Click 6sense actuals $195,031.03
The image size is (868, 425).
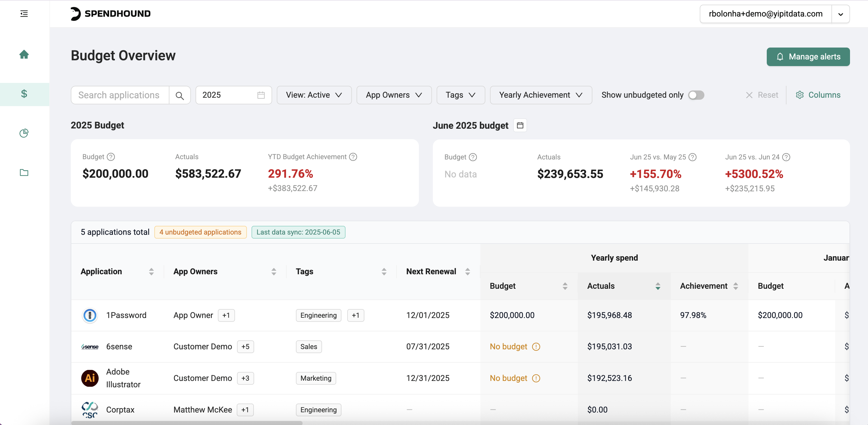609,347
